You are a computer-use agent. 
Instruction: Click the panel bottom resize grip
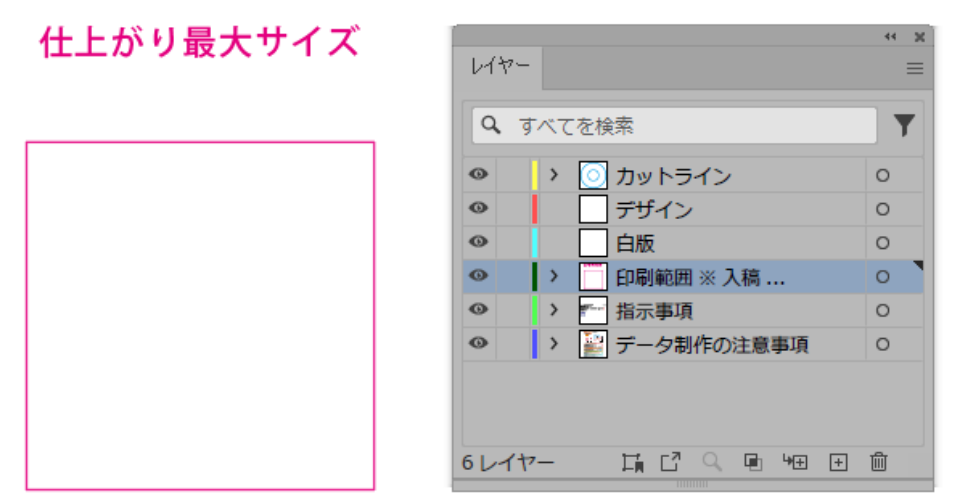click(x=692, y=484)
